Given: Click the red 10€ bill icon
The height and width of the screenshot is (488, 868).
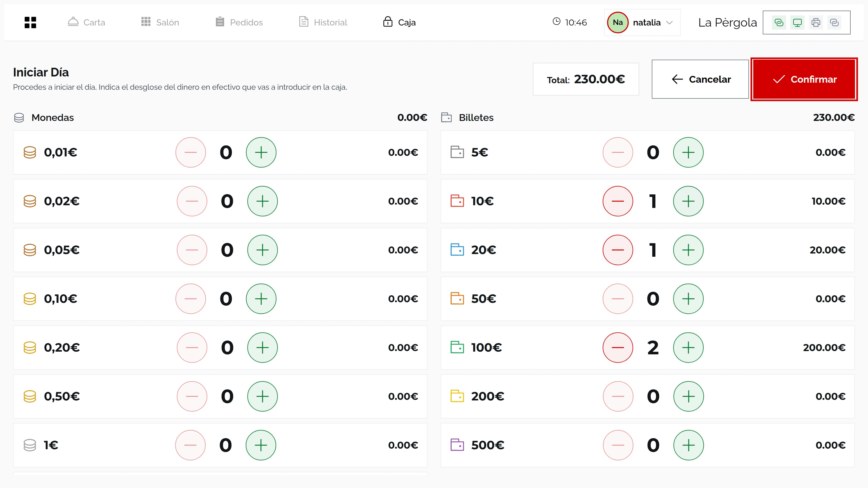Looking at the screenshot, I should [457, 201].
